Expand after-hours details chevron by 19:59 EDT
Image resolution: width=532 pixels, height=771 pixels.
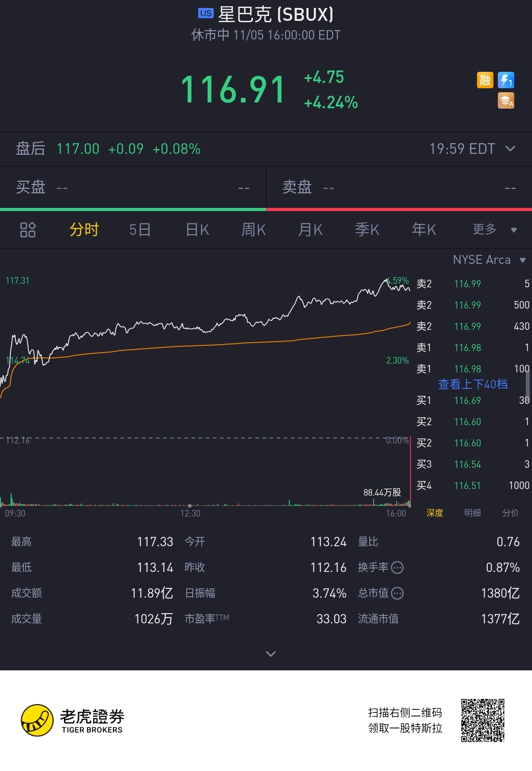coord(510,149)
